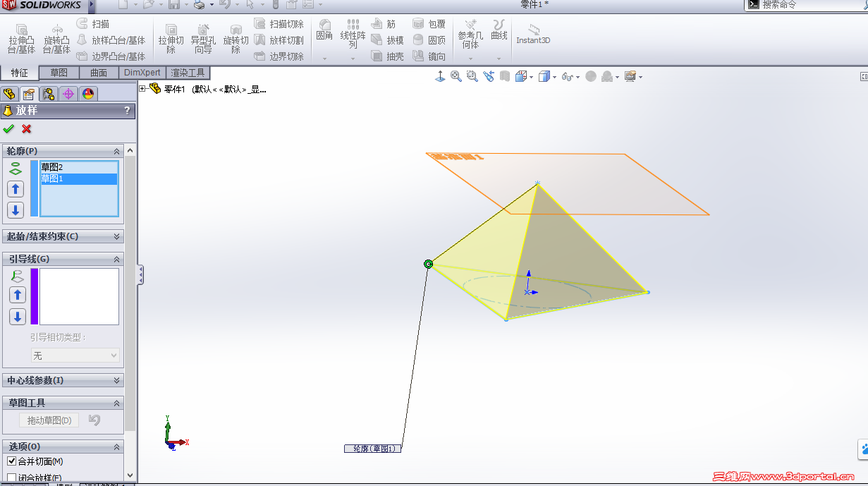The height and width of the screenshot is (486, 868).
Task: Select 草图1 in the profiles list
Action: click(78, 179)
